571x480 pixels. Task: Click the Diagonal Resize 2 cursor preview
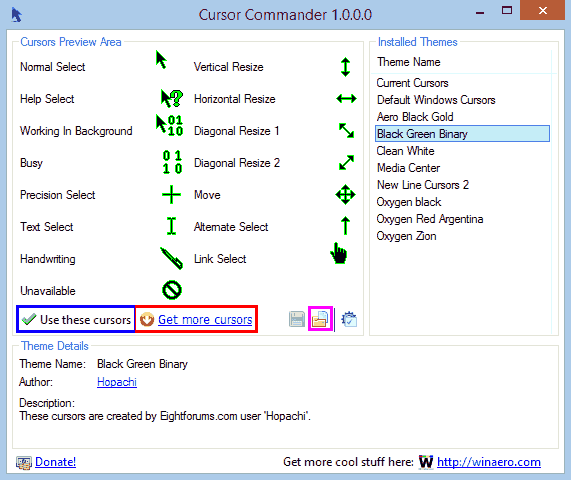pyautogui.click(x=346, y=162)
